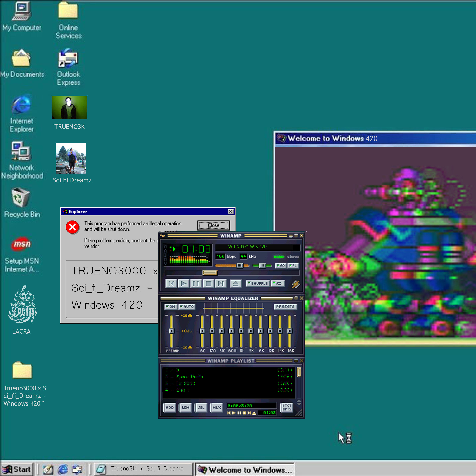The height and width of the screenshot is (476, 476).
Task: Toggle the Winamp SHUFFLE button
Action: click(258, 284)
